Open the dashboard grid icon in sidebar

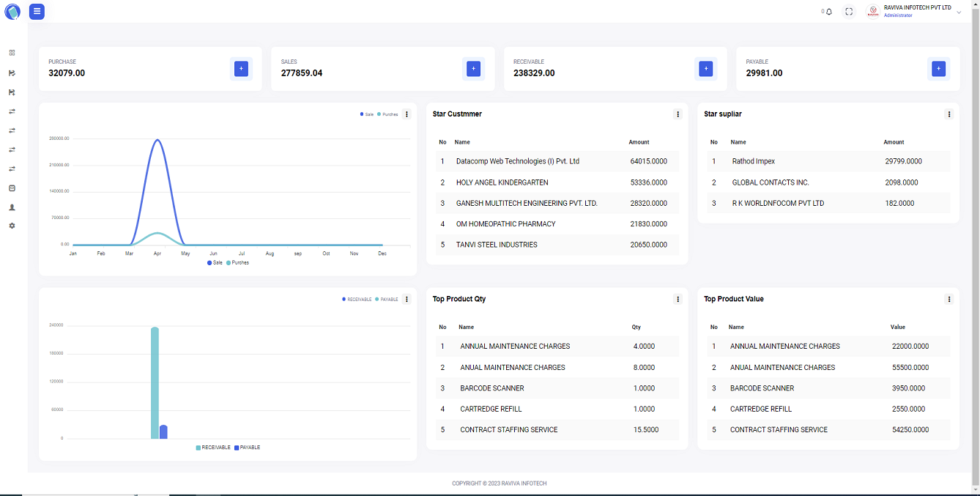tap(12, 53)
